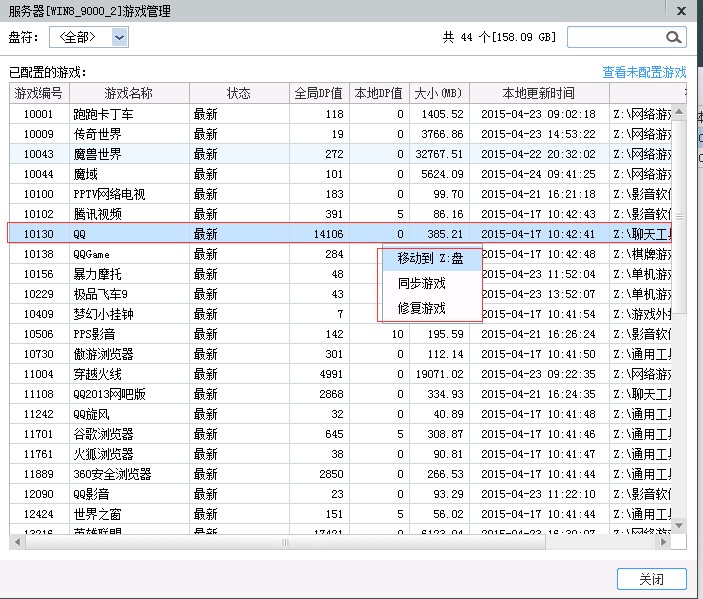The image size is (703, 599).
Task: Open the 查看未配置游戏 link
Action: click(644, 72)
